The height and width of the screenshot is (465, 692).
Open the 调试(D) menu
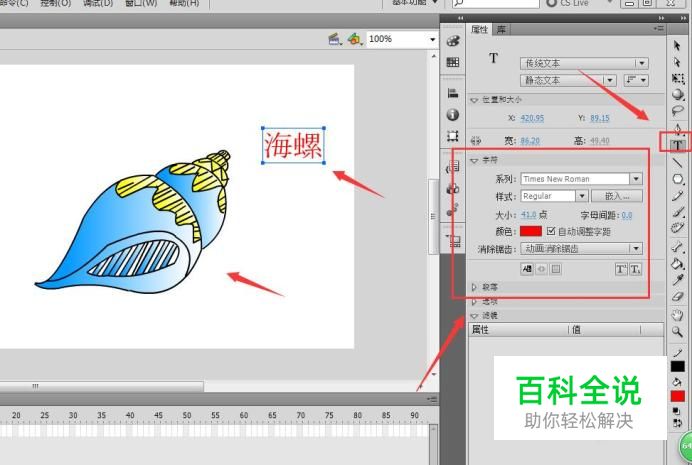coord(98,3)
